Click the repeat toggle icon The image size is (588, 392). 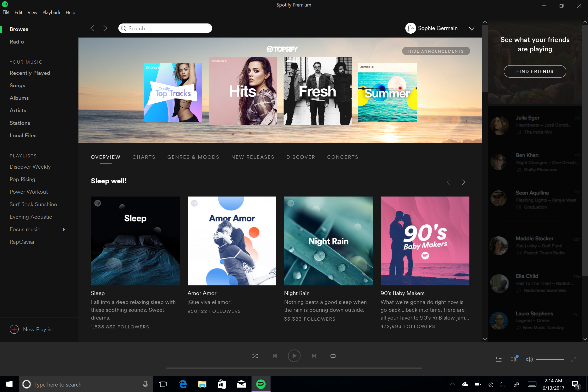(333, 356)
